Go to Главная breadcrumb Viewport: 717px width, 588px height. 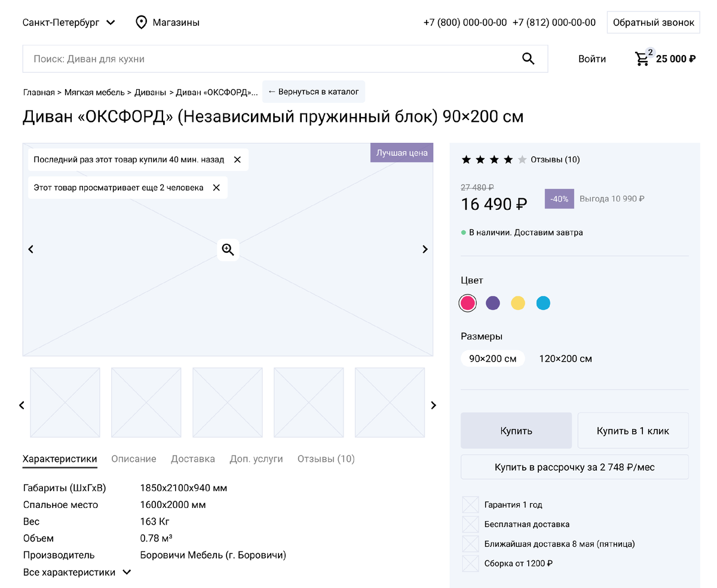(x=39, y=92)
